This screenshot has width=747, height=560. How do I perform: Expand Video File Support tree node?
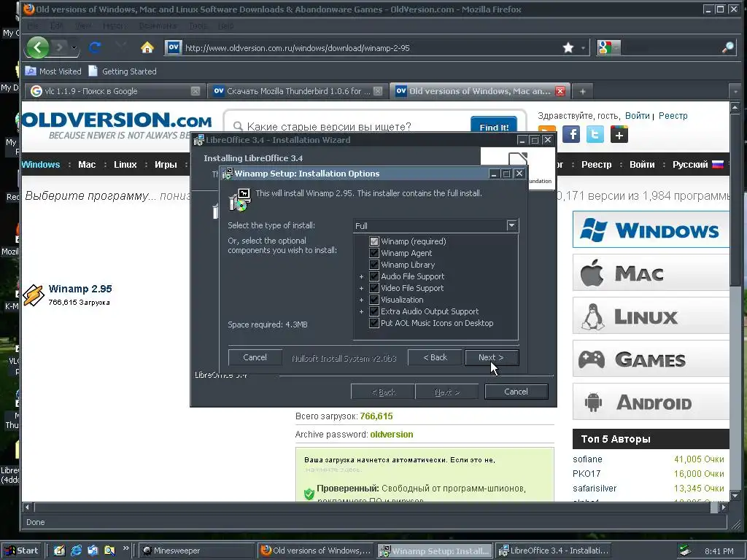(x=361, y=288)
